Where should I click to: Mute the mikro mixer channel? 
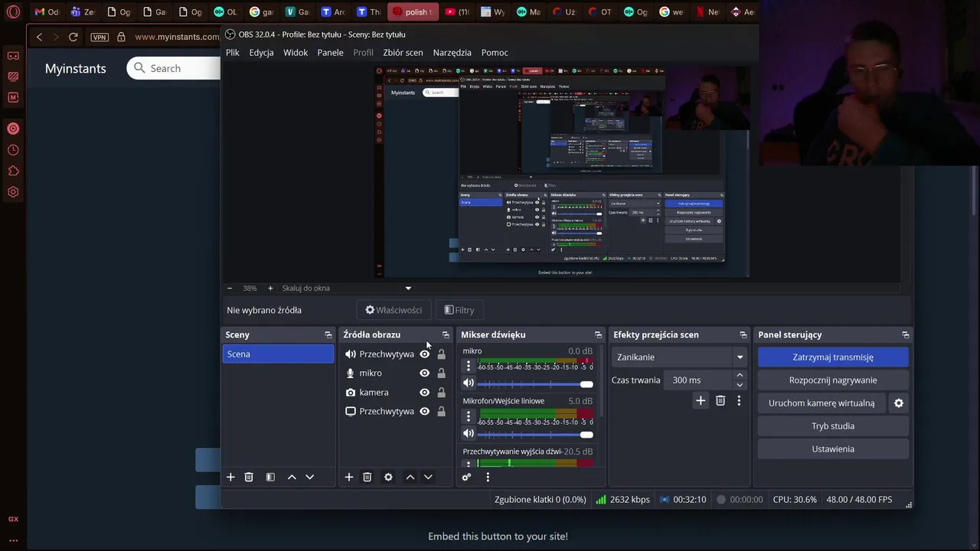[469, 383]
